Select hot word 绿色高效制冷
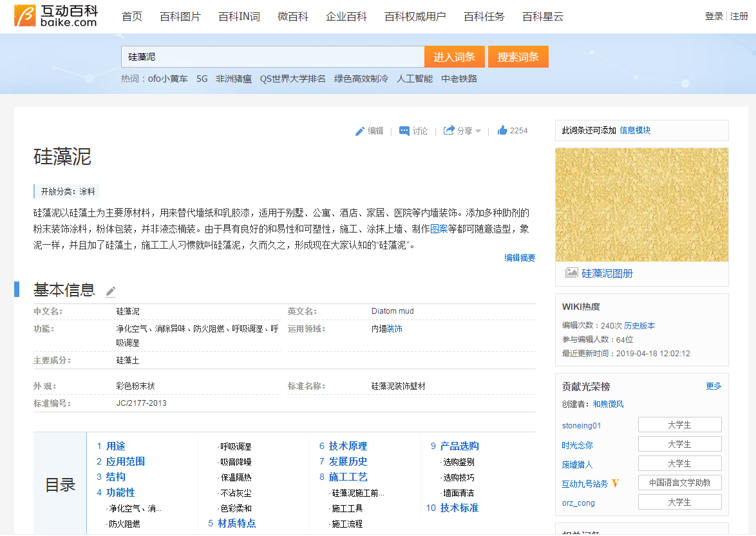The height and width of the screenshot is (536, 756). pos(361,79)
